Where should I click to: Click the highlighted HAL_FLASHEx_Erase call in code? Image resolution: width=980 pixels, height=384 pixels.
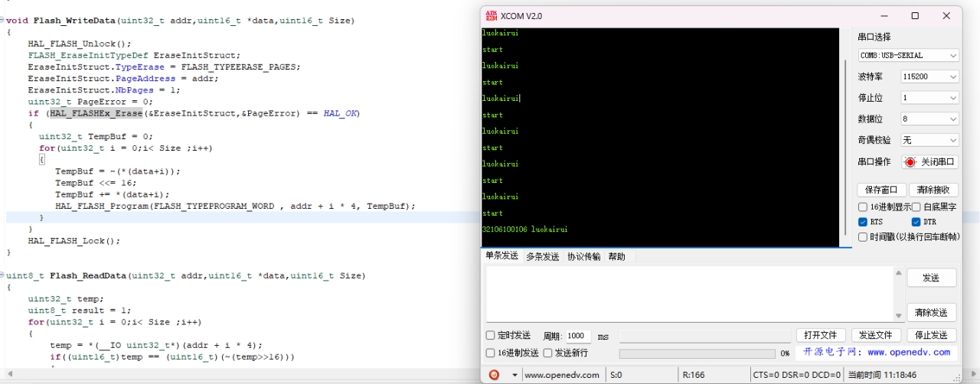point(96,113)
